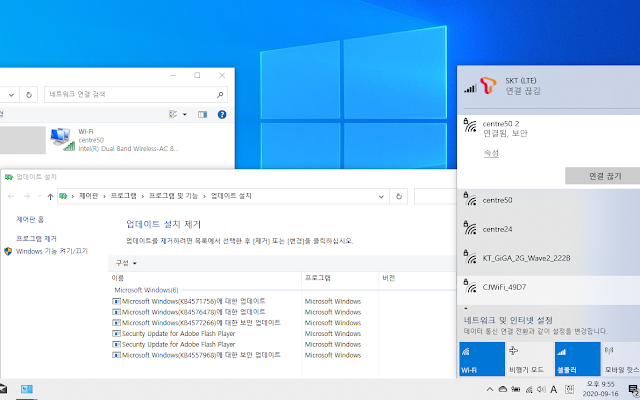Expand chevron after 프로그램 및 기능 breadcrumb
The width and height of the screenshot is (640, 400).
[x=204, y=196]
